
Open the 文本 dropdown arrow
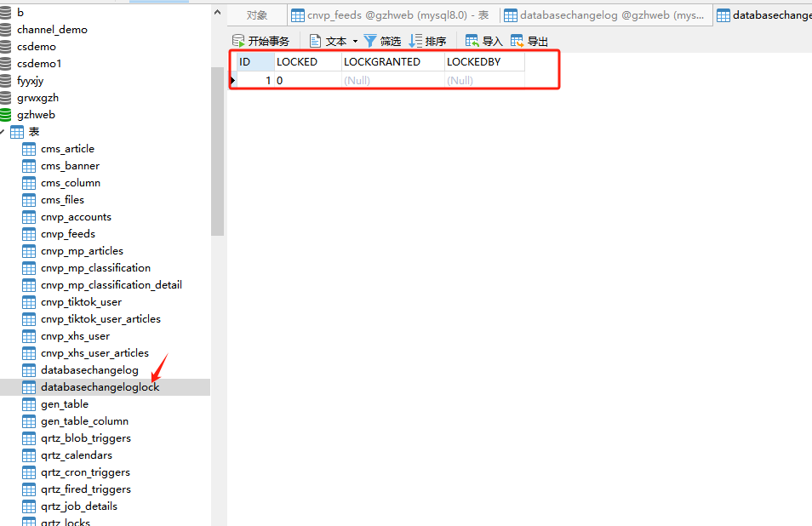355,42
